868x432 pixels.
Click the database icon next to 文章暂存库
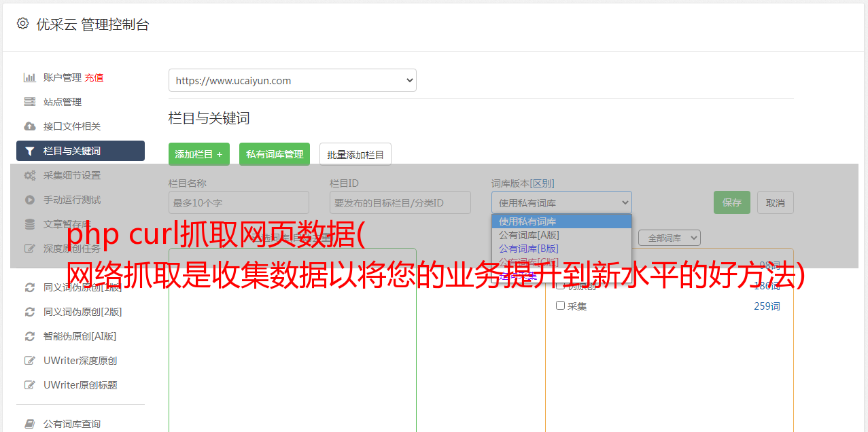29,224
